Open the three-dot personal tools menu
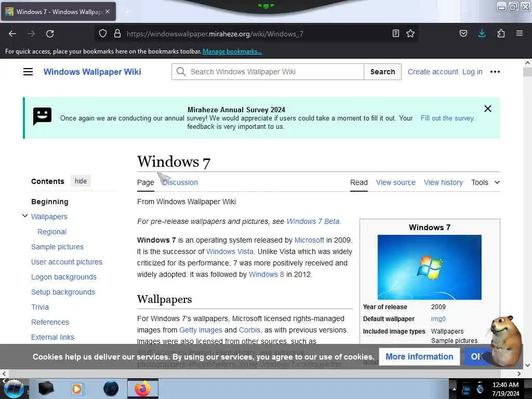Screen dimensions: 532x399 pos(495,72)
